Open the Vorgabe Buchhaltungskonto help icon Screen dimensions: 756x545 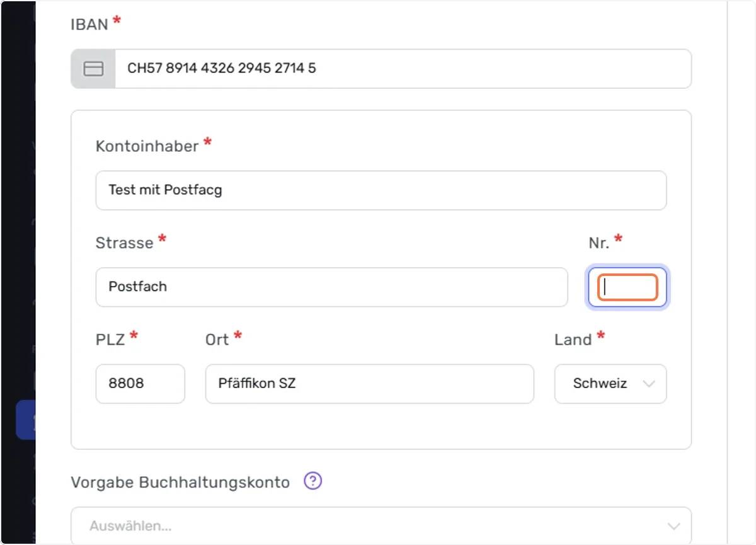313,481
